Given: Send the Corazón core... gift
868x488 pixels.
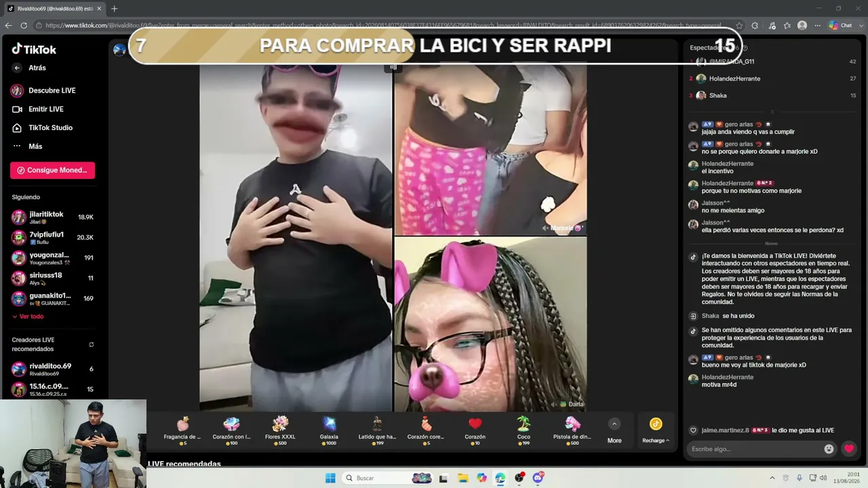Looking at the screenshot, I should 426,430.
